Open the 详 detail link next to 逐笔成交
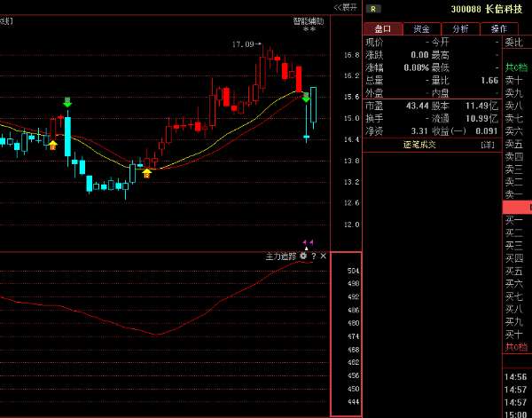This screenshot has height=418, width=532. tap(487, 144)
